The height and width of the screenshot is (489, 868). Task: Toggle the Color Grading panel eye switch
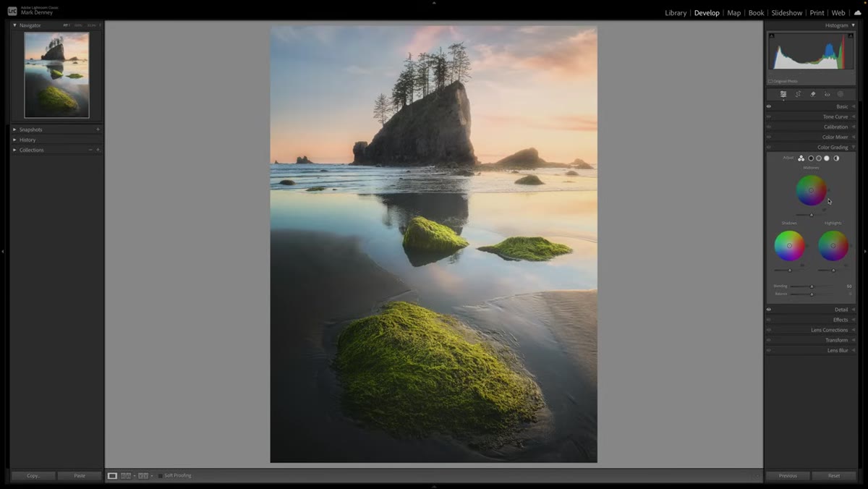[x=769, y=147]
